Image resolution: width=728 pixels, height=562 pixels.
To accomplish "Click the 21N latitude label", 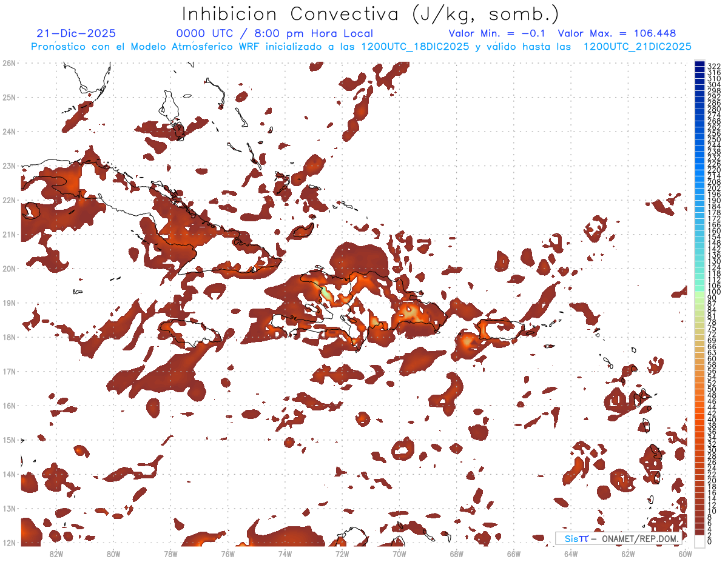I will coord(8,234).
